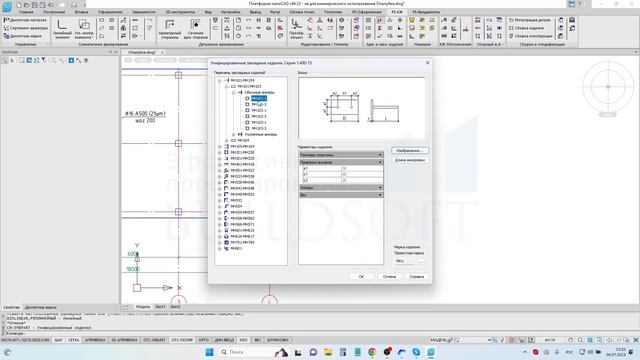
Task: Open Диспетчер марок ribbon button
Action: [x=23, y=36]
